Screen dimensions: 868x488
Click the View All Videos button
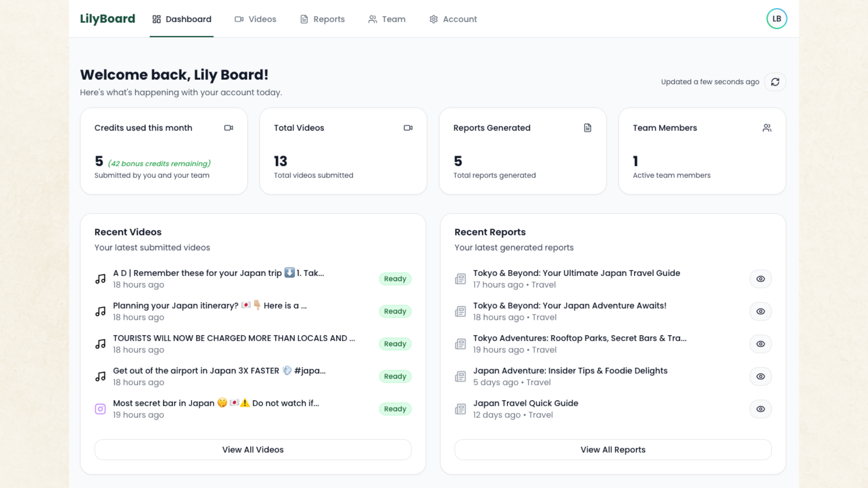(x=253, y=450)
